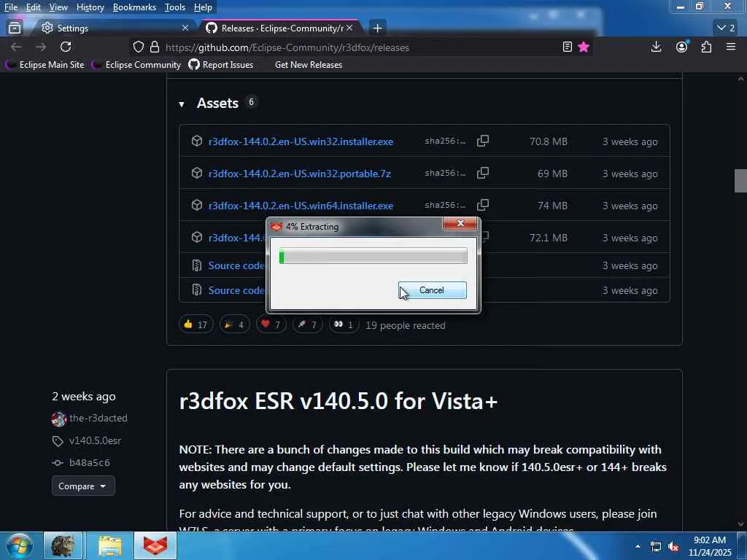Click the first Source code link

pyautogui.click(x=236, y=265)
